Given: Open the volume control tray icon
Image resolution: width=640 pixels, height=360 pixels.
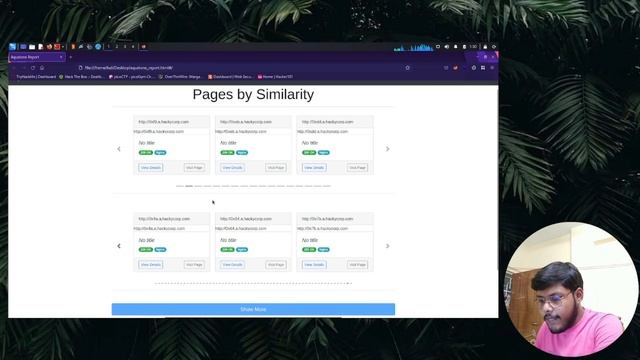Looking at the screenshot, I should click(447, 47).
